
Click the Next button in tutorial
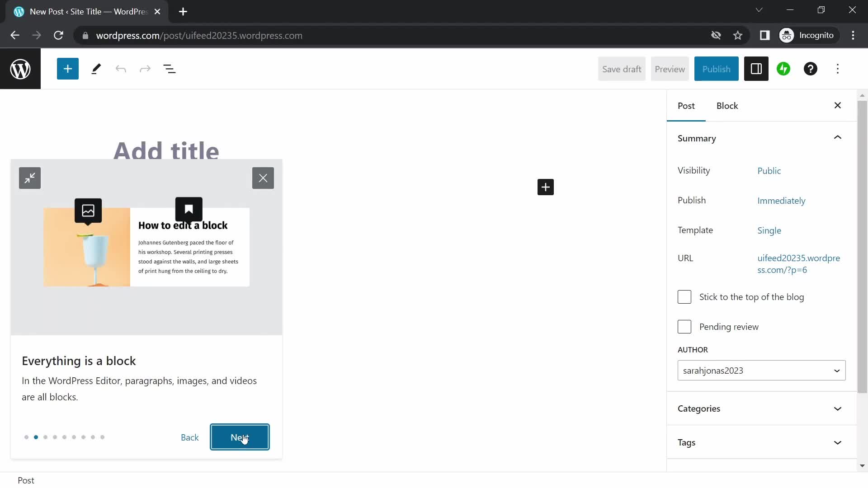(240, 437)
